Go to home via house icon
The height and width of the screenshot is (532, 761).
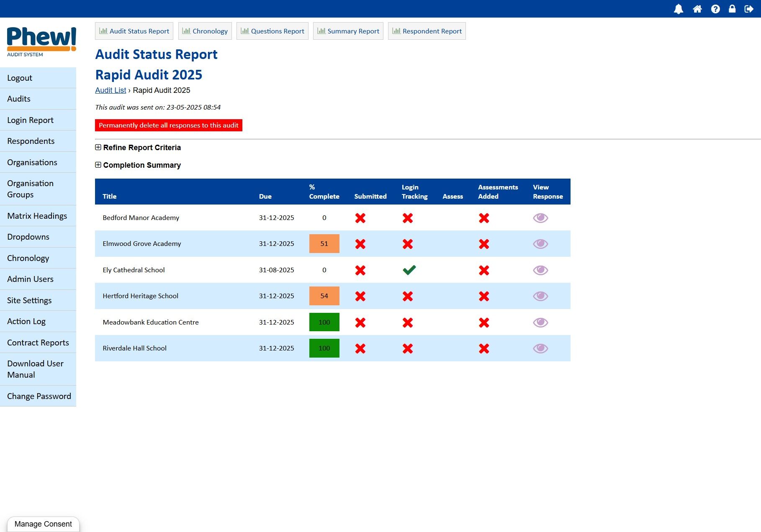[697, 9]
